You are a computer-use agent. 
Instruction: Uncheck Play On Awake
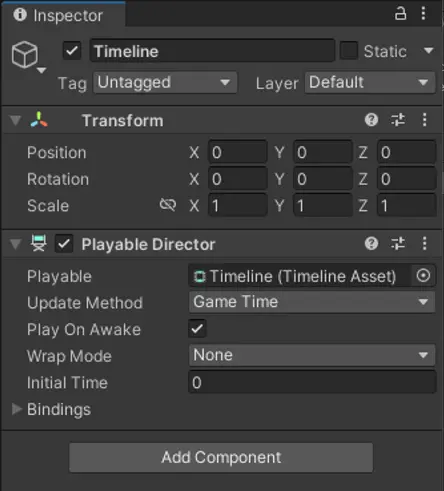pos(197,329)
